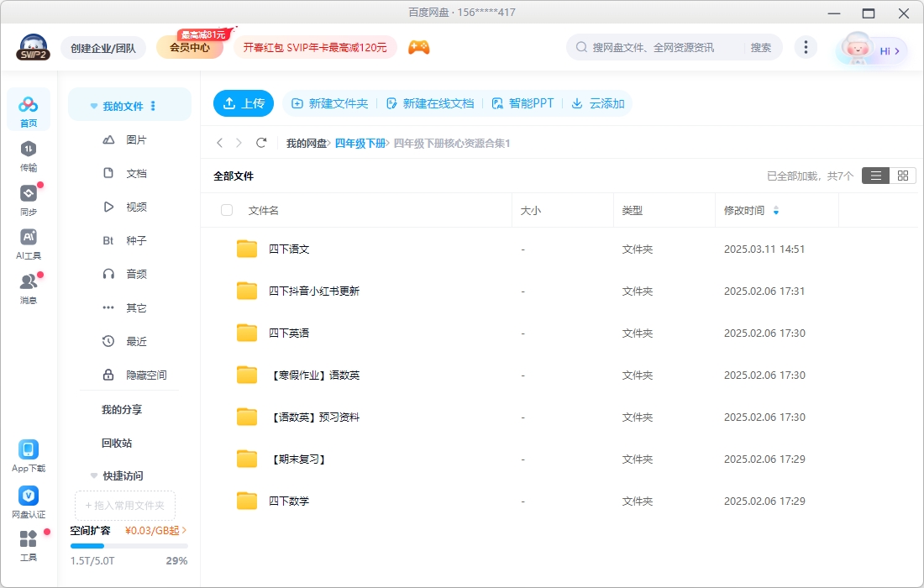
Task: Click the 文件名 column header
Action: tap(264, 210)
